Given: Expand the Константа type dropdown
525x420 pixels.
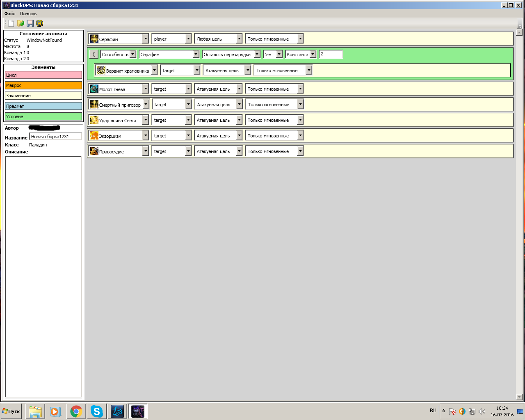Looking at the screenshot, I should (313, 54).
